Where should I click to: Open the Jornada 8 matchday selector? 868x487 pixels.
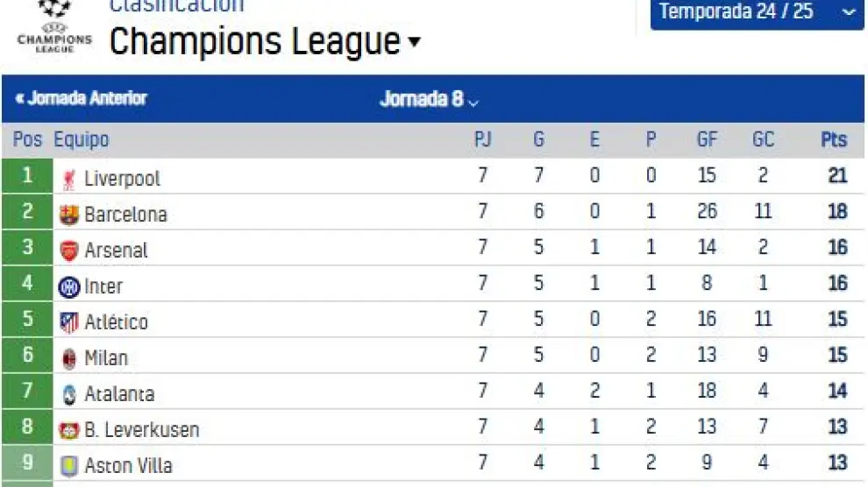pos(430,99)
